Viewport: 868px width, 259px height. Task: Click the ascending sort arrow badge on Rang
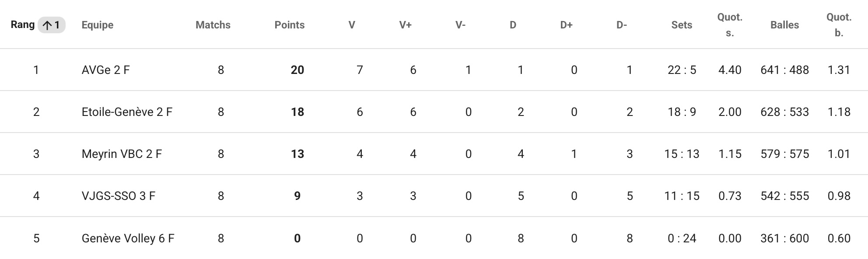coord(52,25)
